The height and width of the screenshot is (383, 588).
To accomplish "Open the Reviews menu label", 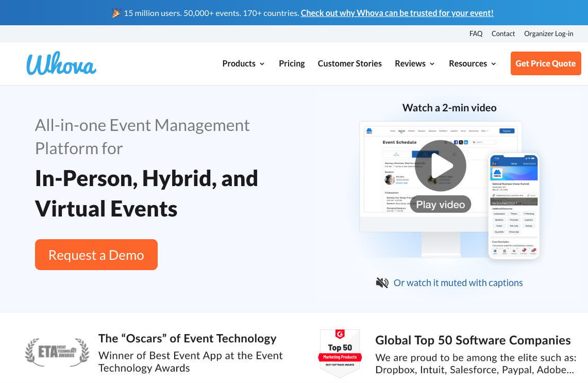I will coord(410,64).
